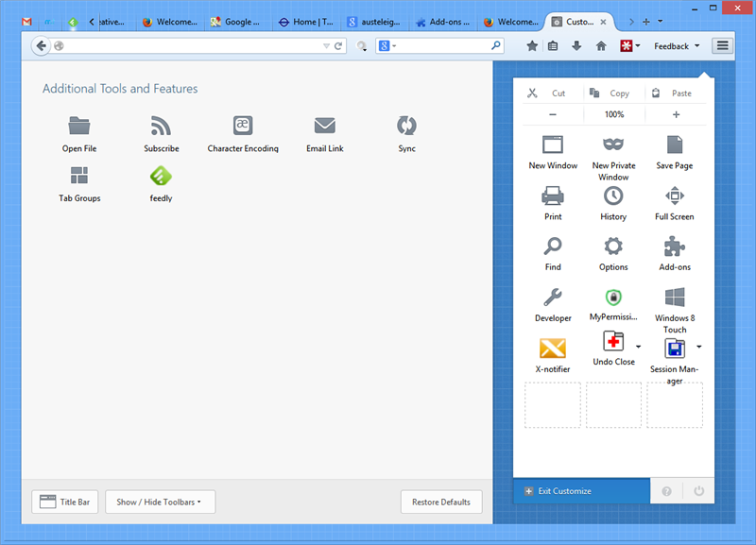Increase zoom with the plus control
The height and width of the screenshot is (545, 756).
click(677, 113)
